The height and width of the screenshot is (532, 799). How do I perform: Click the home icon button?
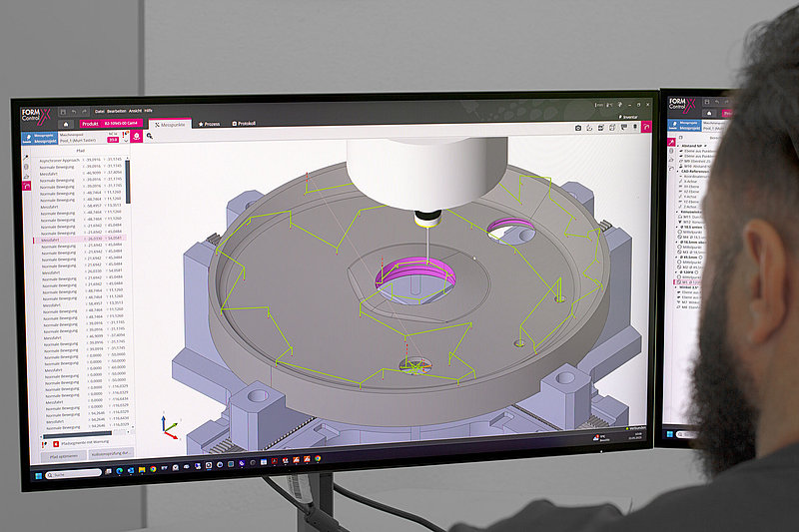66,124
